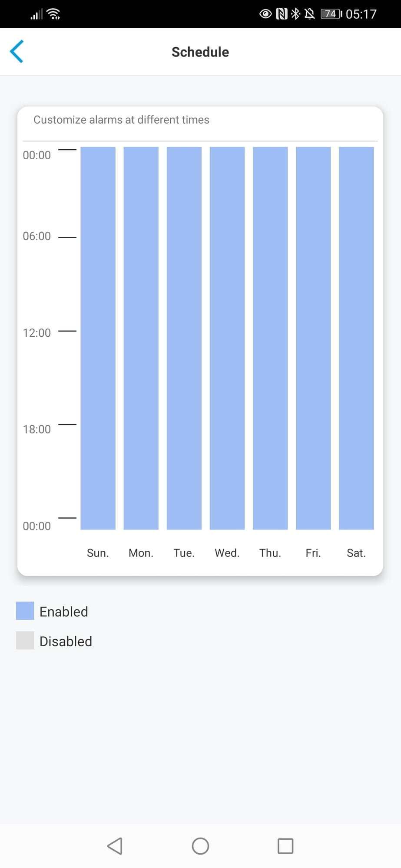Select the Thursday schedule bar
Screen dimensions: 401x868
270,338
